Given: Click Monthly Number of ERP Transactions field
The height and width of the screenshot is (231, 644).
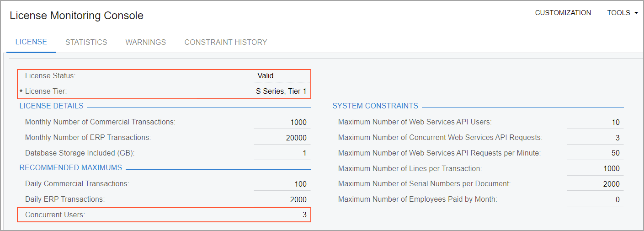Looking at the screenshot, I should point(282,138).
